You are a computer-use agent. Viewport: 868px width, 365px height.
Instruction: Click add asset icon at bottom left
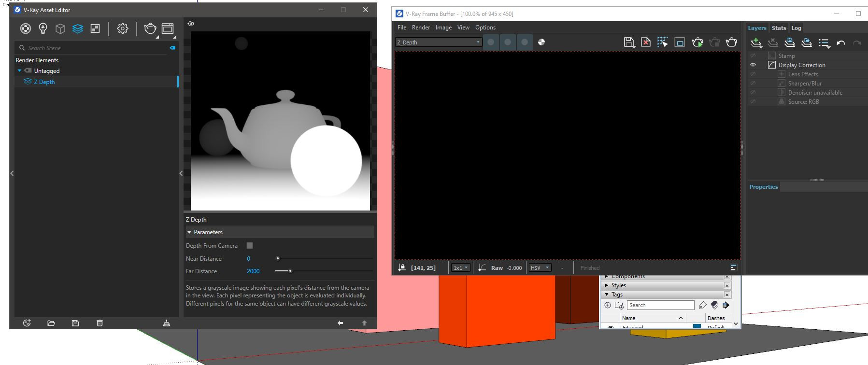[27, 323]
